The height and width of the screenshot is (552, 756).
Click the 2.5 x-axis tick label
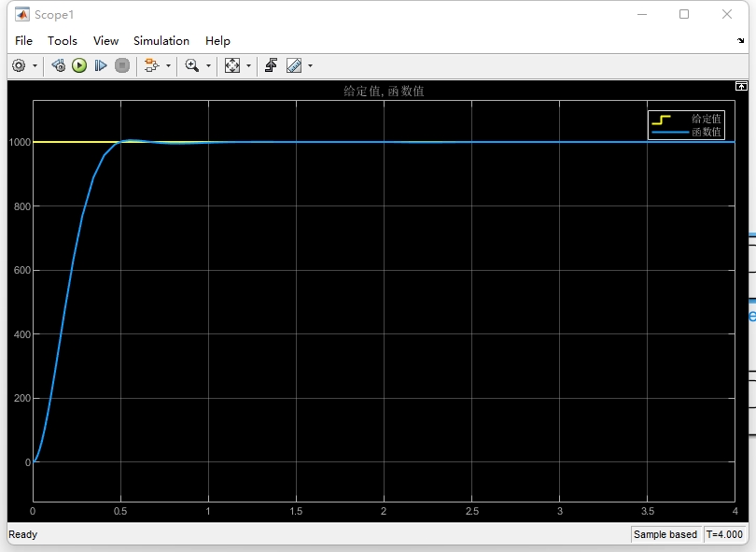[x=472, y=511]
